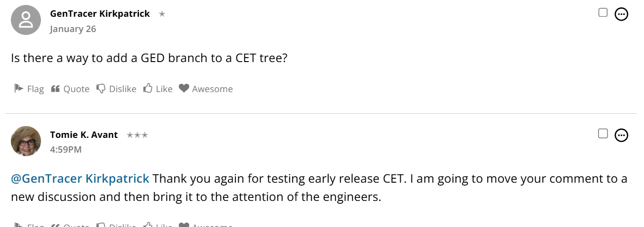
Task: Like the GED branch question comment
Action: click(x=158, y=89)
